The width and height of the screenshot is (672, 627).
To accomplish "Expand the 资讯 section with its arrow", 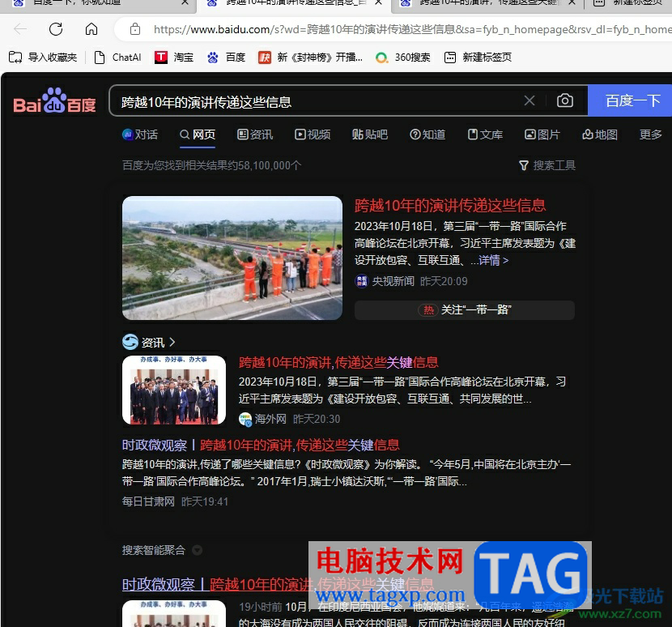I will pyautogui.click(x=172, y=342).
